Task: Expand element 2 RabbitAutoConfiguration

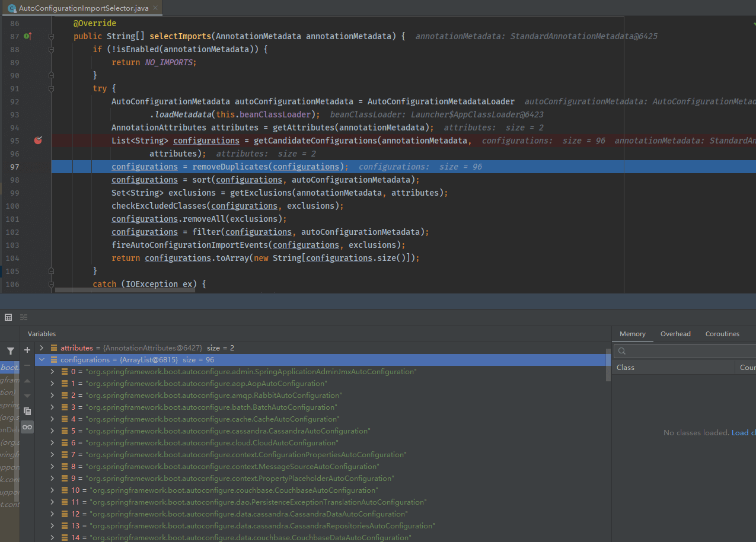Action: 52,396
